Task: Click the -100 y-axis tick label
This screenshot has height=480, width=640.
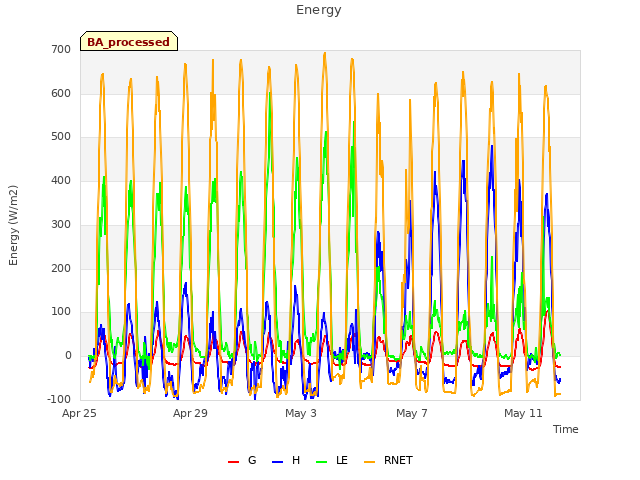Action: (59, 399)
